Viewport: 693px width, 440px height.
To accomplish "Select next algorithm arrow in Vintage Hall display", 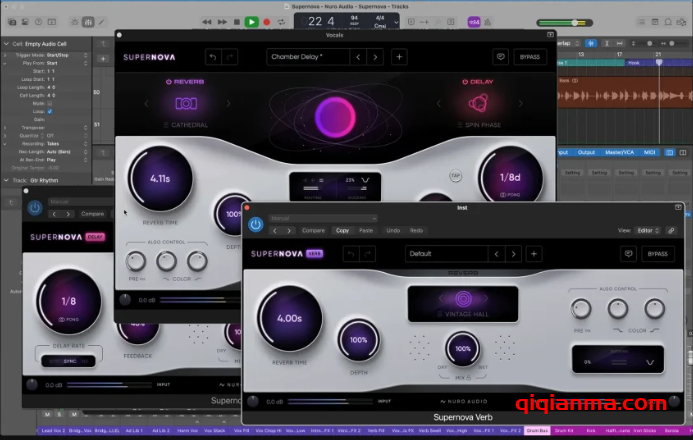I will pos(485,299).
